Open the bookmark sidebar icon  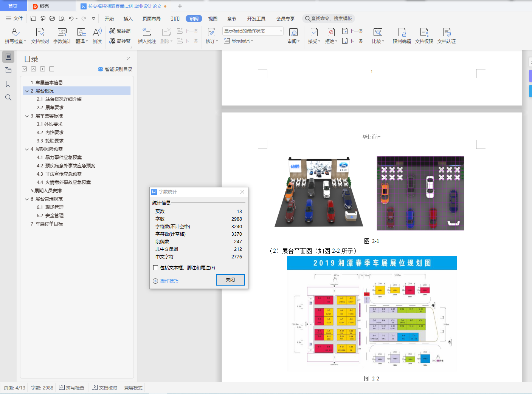pos(8,84)
